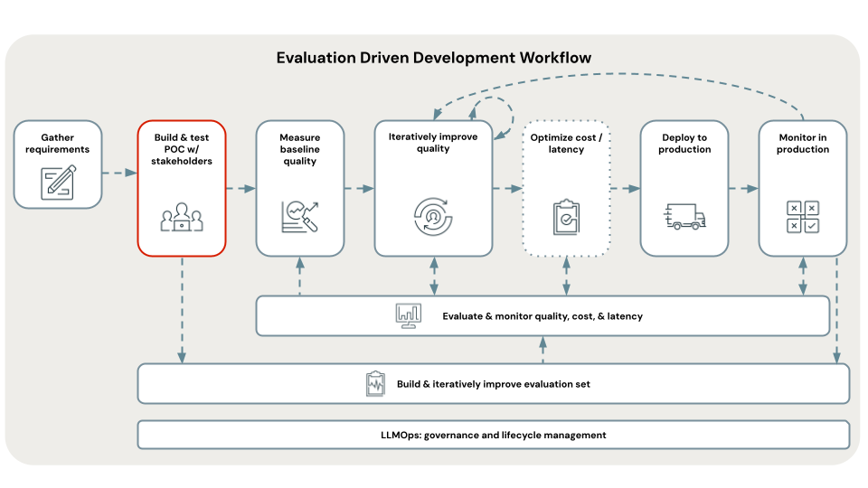The image size is (868, 488).
Task: Select the clipboard pulse icon
Action: pyautogui.click(x=375, y=384)
